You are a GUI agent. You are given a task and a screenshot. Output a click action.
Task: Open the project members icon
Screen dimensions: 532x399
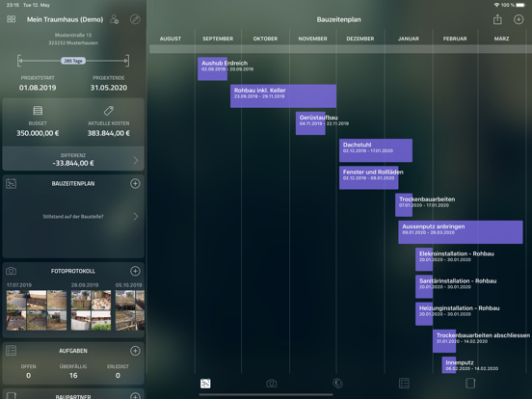point(115,19)
